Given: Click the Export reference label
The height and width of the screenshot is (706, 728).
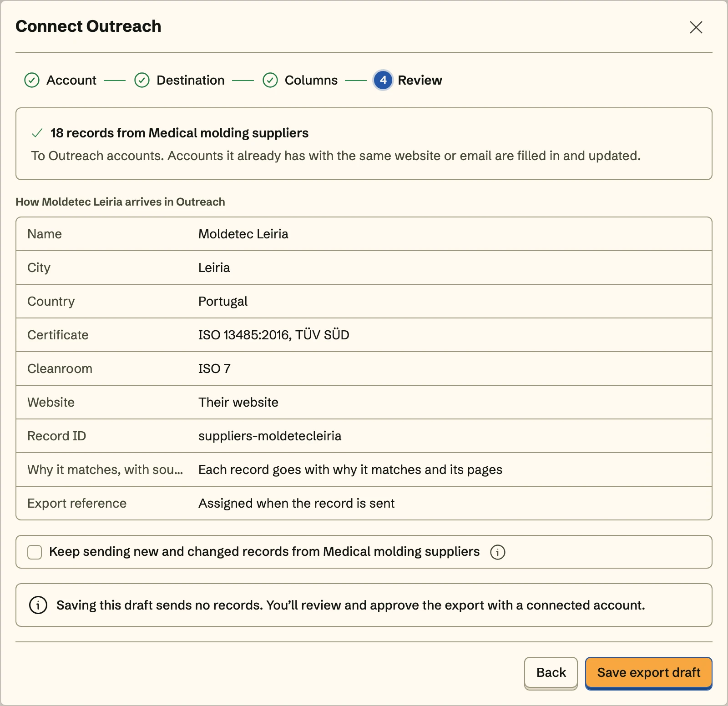Looking at the screenshot, I should [x=77, y=503].
